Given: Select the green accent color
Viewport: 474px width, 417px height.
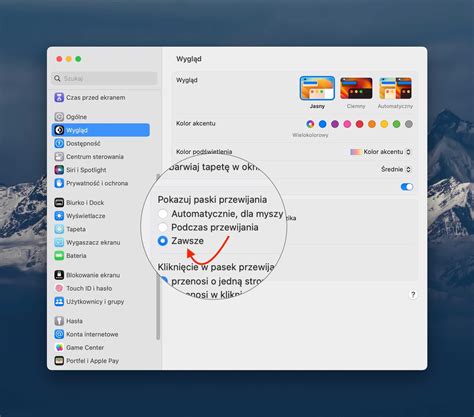Looking at the screenshot, I should 396,124.
